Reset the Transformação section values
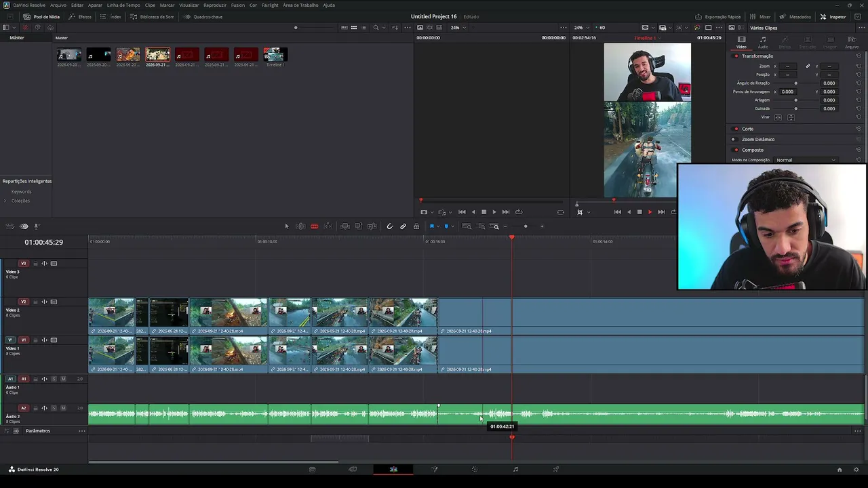 click(x=859, y=56)
